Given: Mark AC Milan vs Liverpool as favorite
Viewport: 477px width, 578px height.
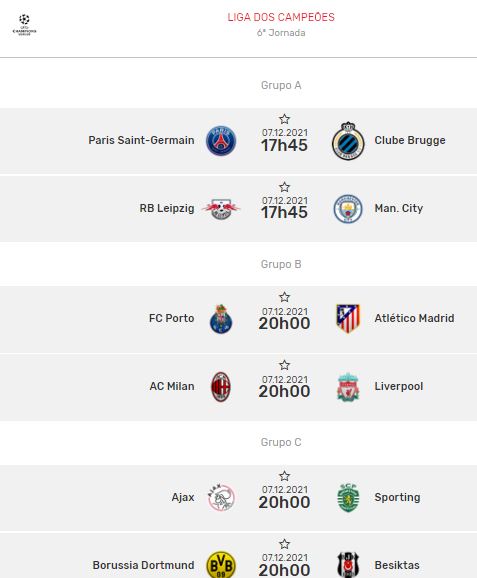Looking at the screenshot, I should pyautogui.click(x=284, y=365).
